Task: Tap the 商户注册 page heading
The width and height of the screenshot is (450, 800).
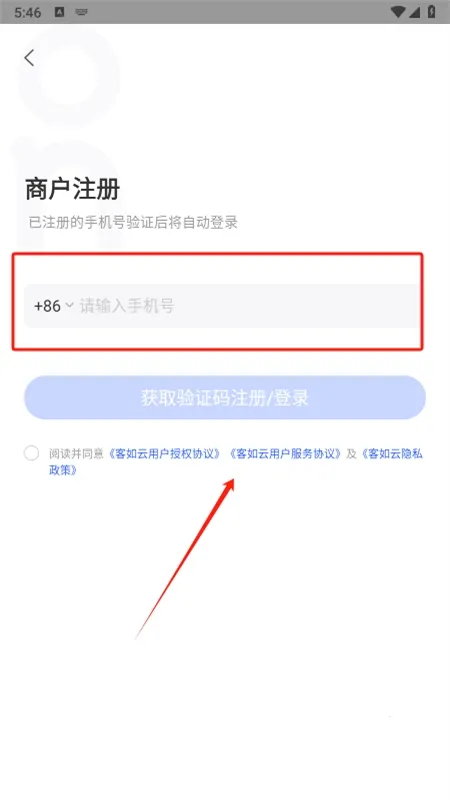Action: 72,189
